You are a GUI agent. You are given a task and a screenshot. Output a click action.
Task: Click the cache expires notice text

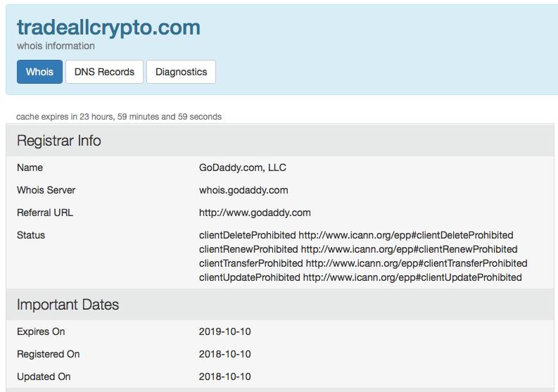pyautogui.click(x=119, y=116)
